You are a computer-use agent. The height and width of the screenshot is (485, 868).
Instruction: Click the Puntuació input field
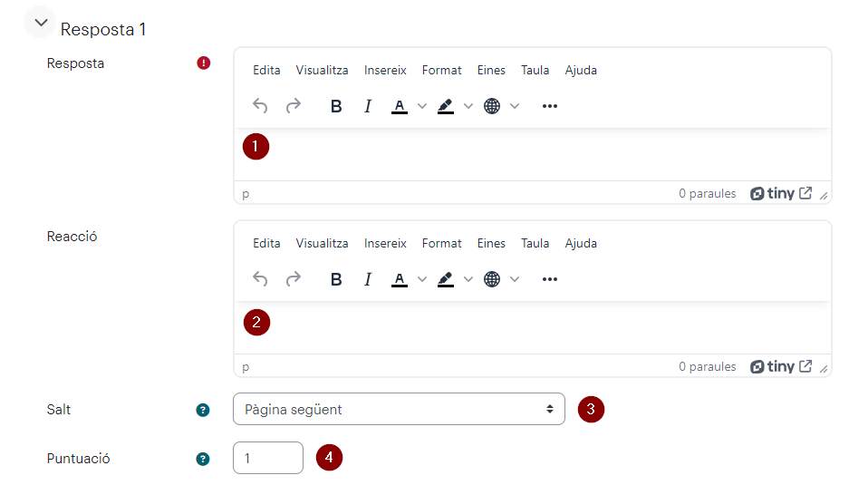click(268, 458)
